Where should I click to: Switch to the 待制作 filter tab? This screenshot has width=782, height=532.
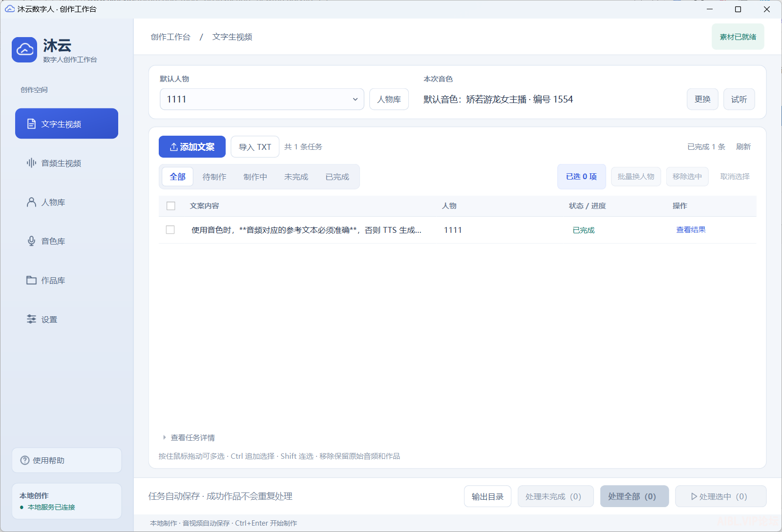[214, 177]
